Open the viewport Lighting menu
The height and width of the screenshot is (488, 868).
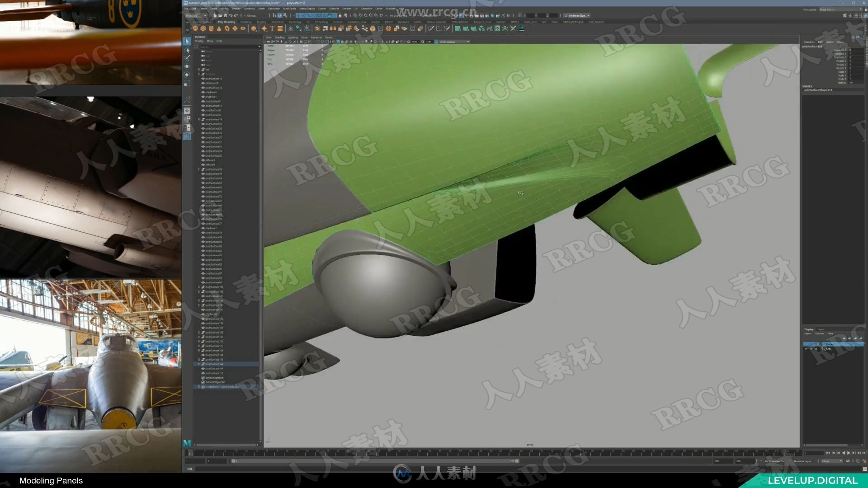pyautogui.click(x=292, y=38)
